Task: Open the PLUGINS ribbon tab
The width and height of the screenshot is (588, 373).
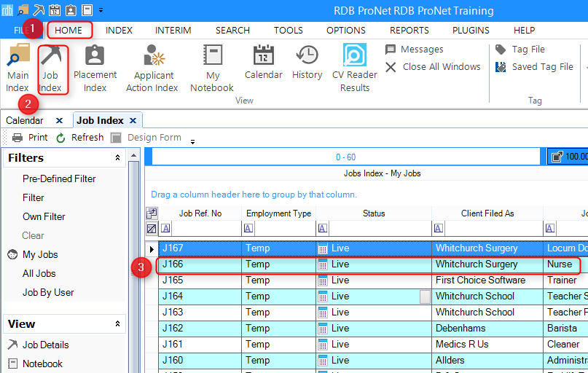Action: point(471,31)
